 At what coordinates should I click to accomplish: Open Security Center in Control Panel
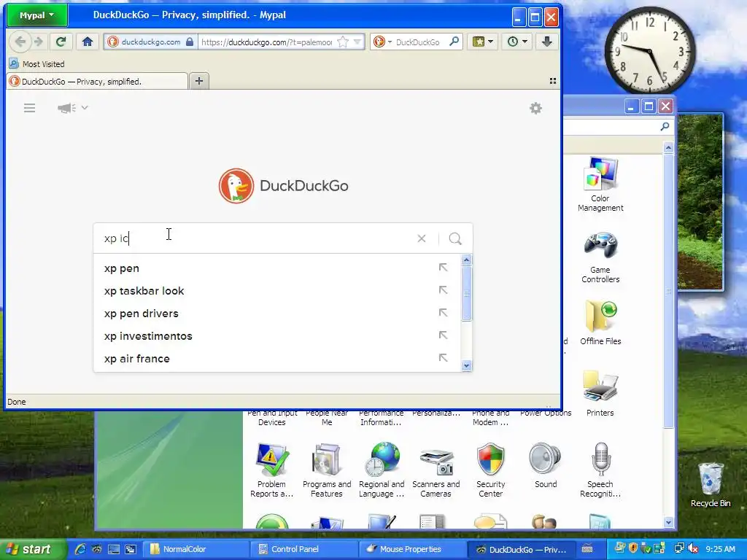[491, 470]
